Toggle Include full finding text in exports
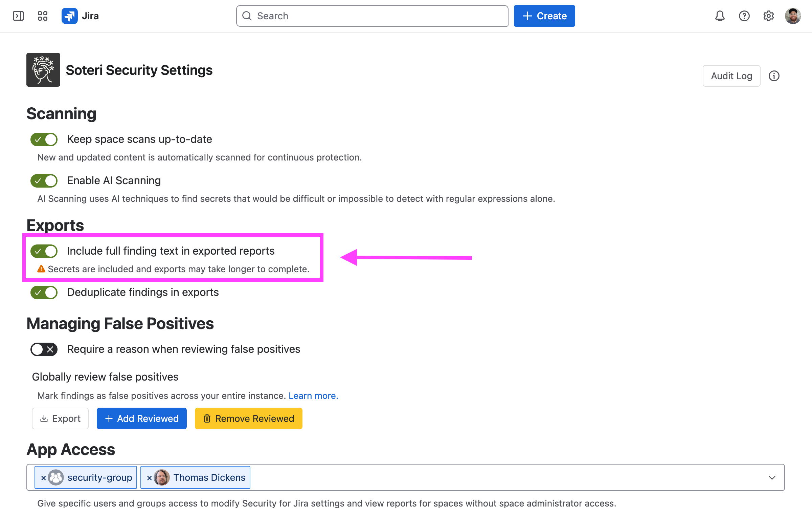 point(44,251)
